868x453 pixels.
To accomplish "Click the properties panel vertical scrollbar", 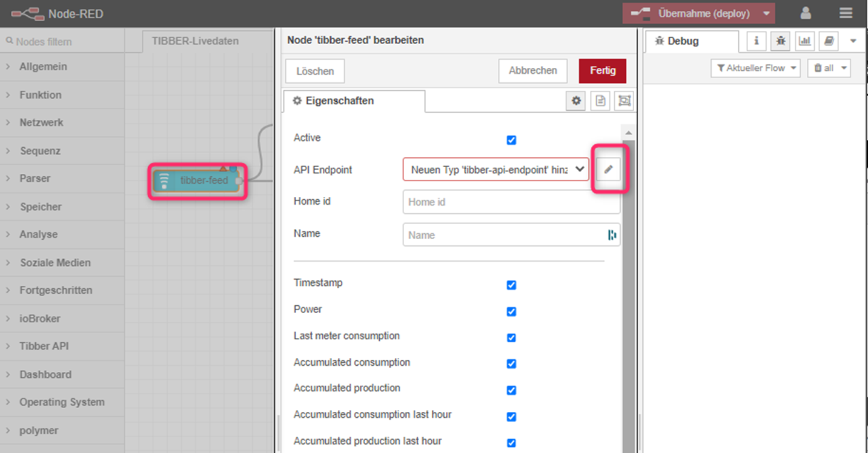I will click(x=628, y=297).
